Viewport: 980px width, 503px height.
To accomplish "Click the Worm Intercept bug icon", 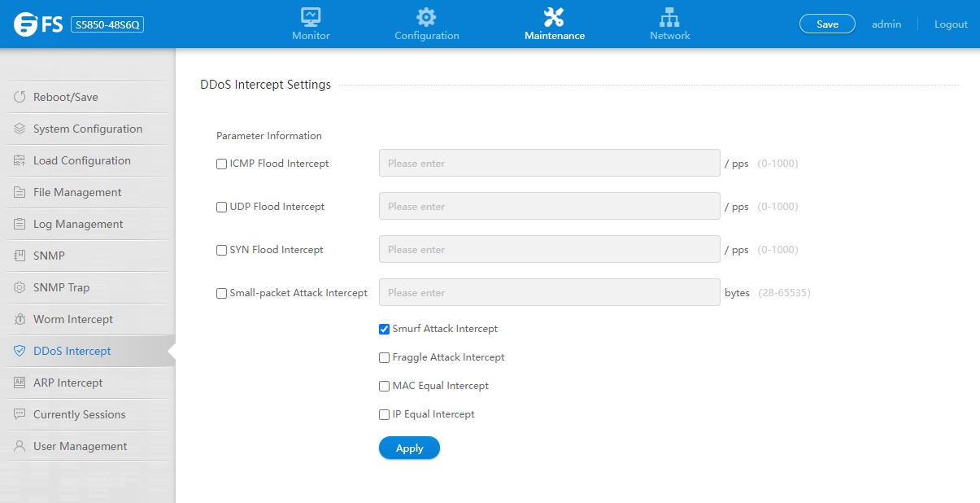I will click(20, 319).
